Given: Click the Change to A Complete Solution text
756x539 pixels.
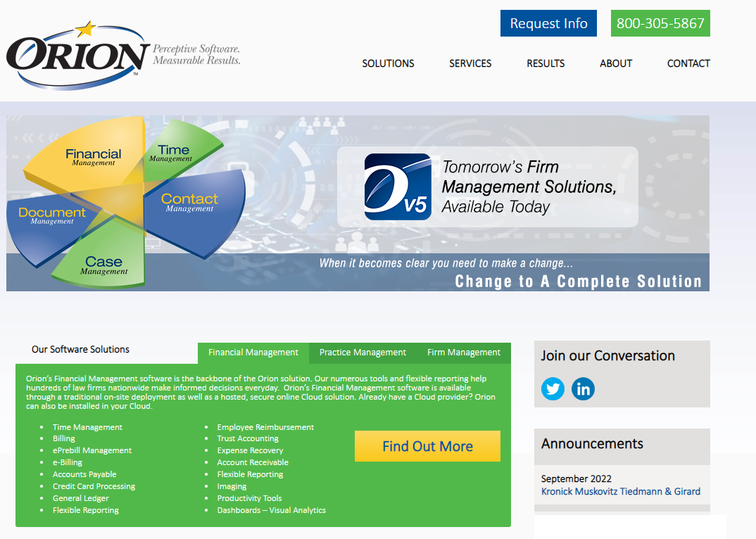Looking at the screenshot, I should click(x=578, y=281).
